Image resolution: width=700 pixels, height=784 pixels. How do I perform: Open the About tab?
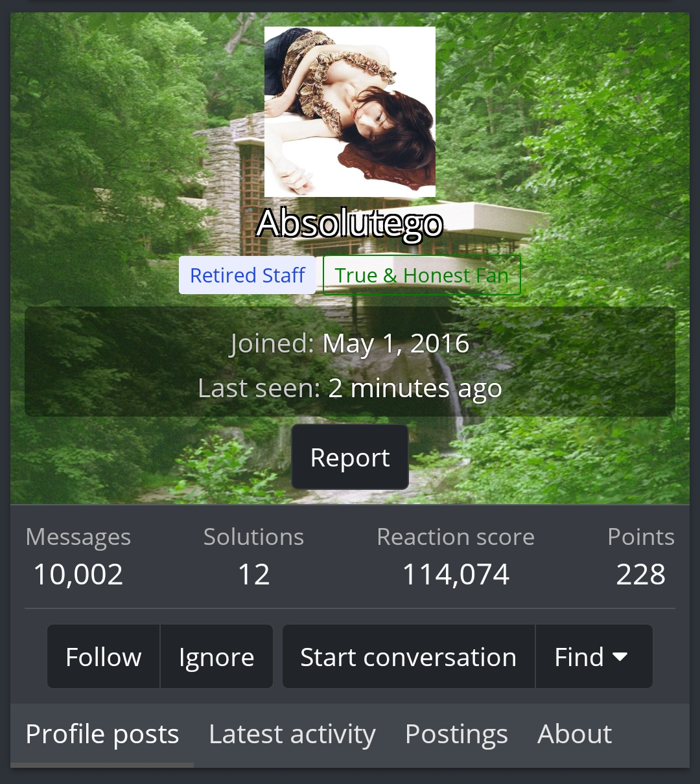tap(575, 735)
